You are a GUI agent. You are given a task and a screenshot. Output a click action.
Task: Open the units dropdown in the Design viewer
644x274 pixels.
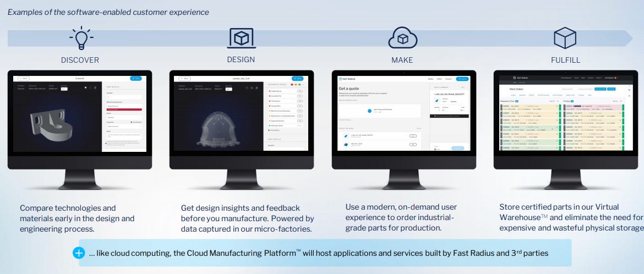coord(229,89)
